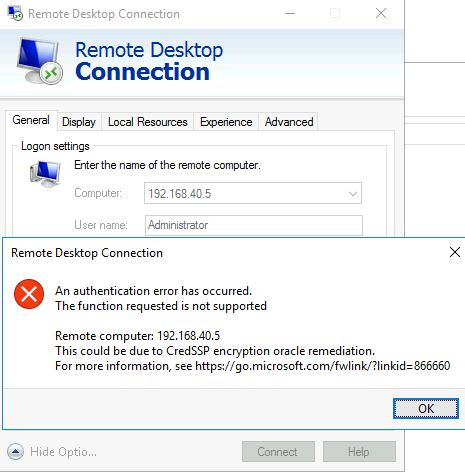The width and height of the screenshot is (465, 473).
Task: Click the Connect button
Action: pyautogui.click(x=278, y=452)
